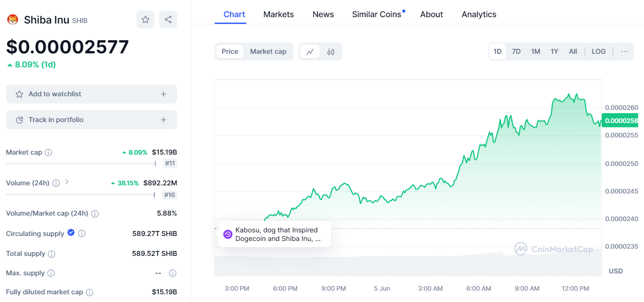Click the $892.22M volume value

click(160, 183)
